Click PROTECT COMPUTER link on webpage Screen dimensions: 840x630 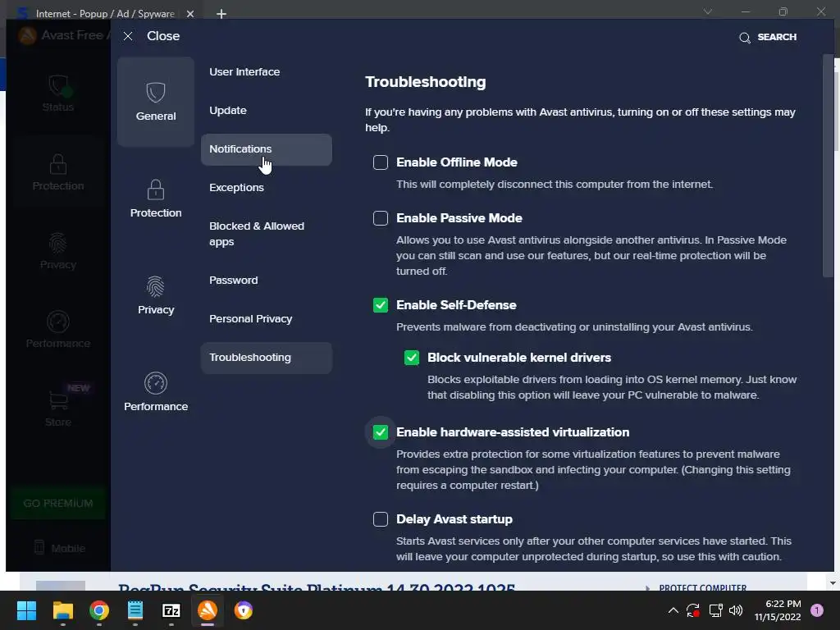[x=702, y=587]
